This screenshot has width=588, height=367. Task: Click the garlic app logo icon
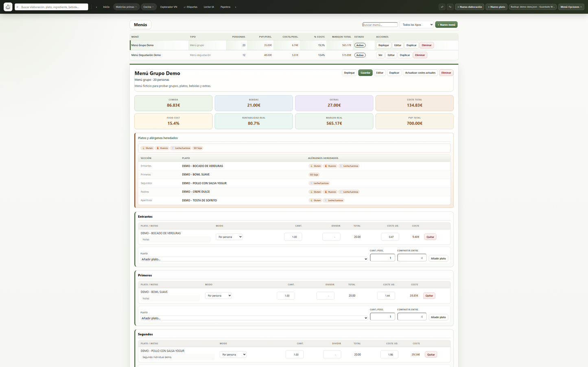click(x=8, y=7)
